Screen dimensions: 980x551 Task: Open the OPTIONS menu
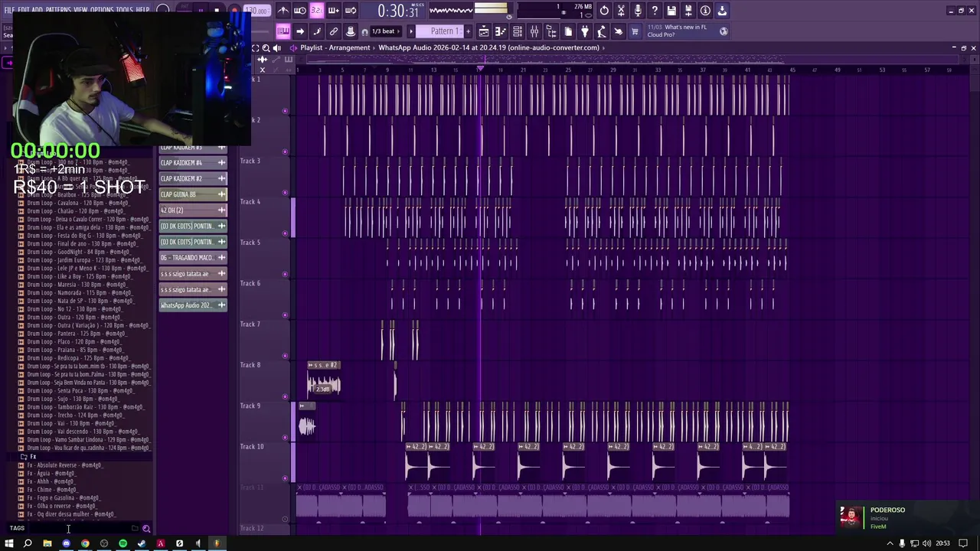102,10
